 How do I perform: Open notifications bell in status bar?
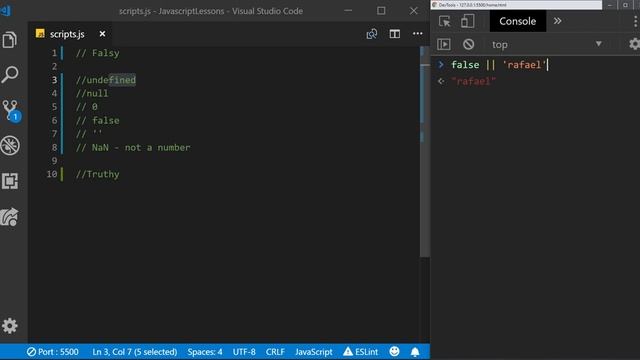pos(415,352)
